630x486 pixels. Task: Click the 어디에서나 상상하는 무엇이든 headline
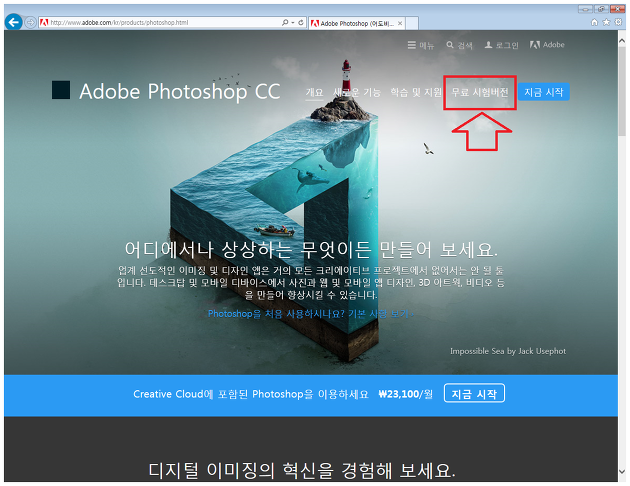point(311,249)
